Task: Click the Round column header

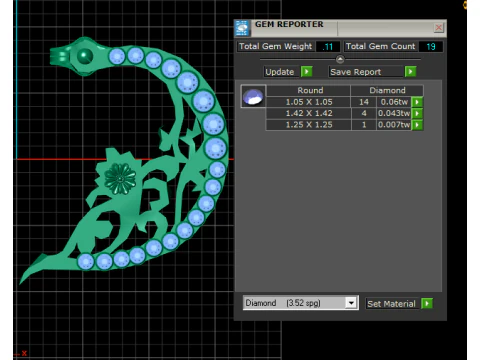Action: [309, 90]
